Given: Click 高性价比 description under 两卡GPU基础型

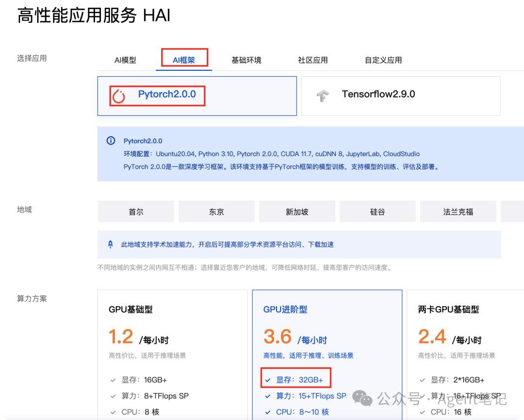Looking at the screenshot, I should click(457, 355).
